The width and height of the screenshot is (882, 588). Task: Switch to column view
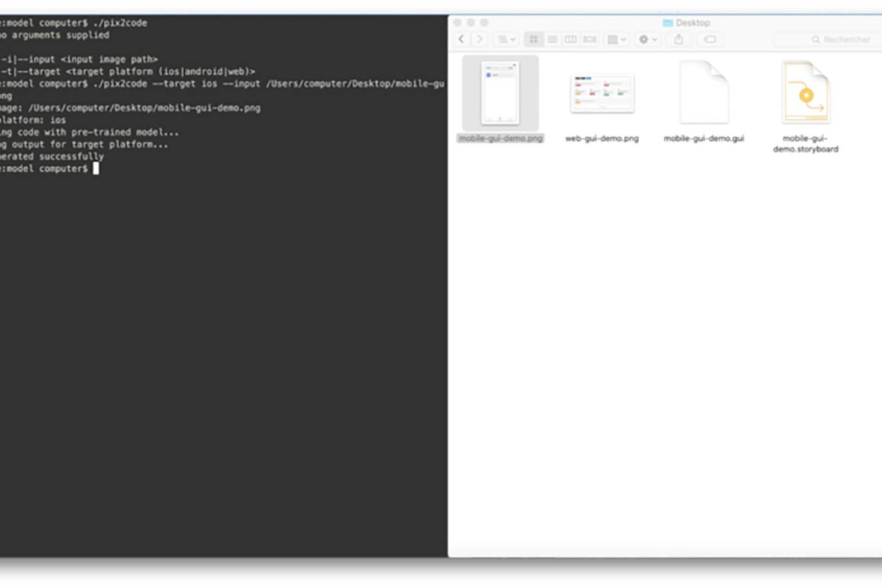click(x=571, y=39)
